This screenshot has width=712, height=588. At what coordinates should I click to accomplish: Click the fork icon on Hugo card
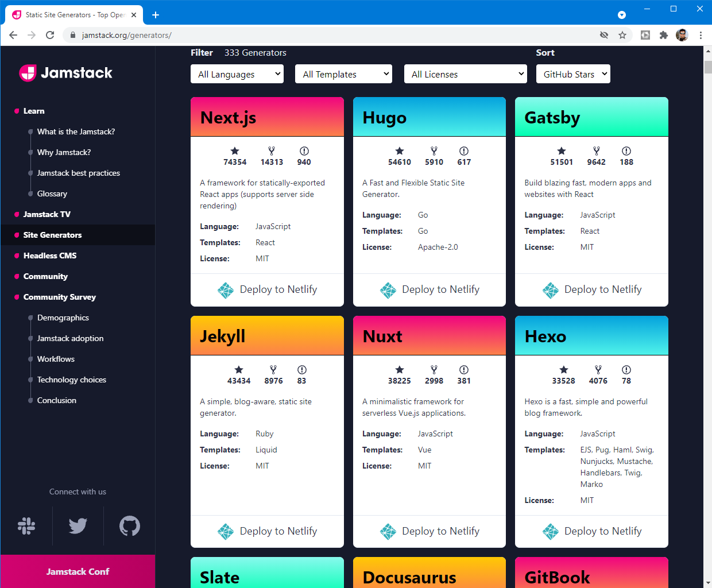(x=434, y=151)
